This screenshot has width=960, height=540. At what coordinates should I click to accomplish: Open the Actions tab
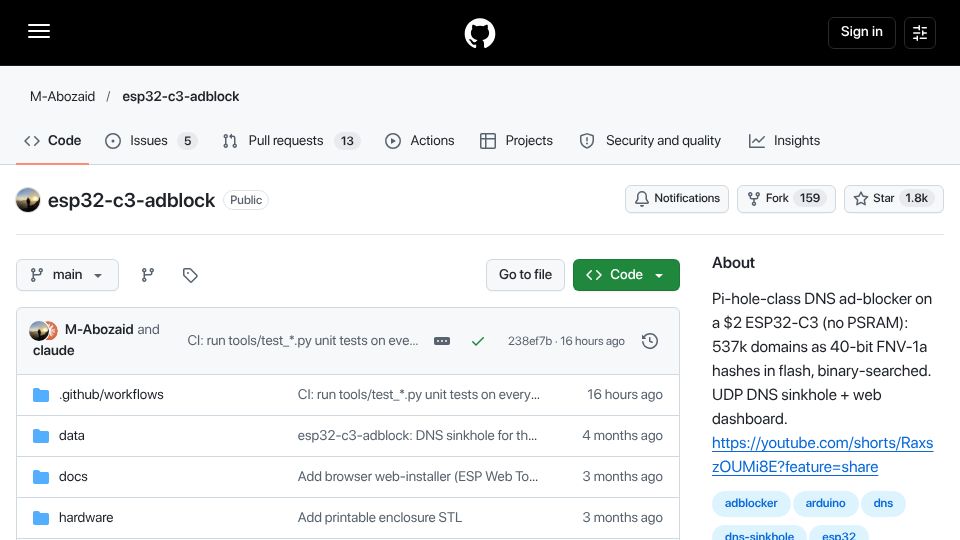[420, 141]
